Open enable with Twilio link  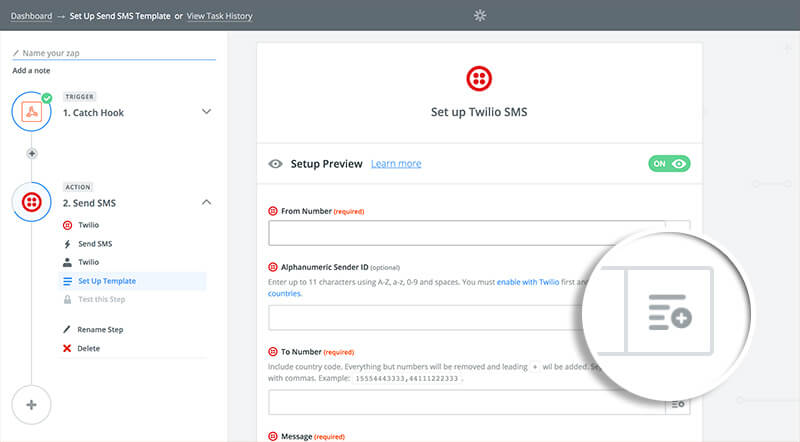pyautogui.click(x=528, y=282)
